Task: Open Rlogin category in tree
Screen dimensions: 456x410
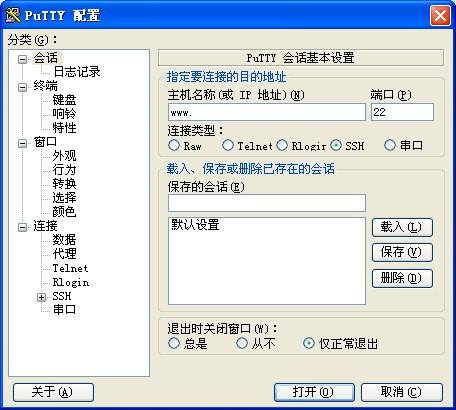Action: click(x=71, y=282)
